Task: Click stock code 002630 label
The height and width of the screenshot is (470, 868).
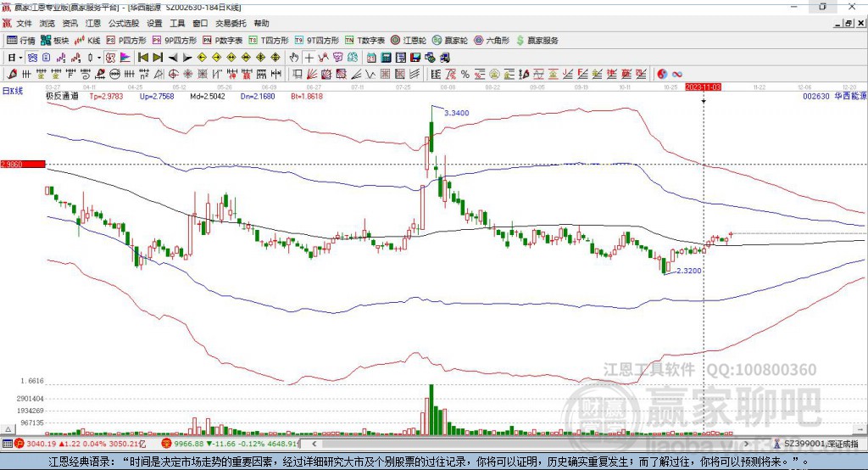Action: coord(816,96)
